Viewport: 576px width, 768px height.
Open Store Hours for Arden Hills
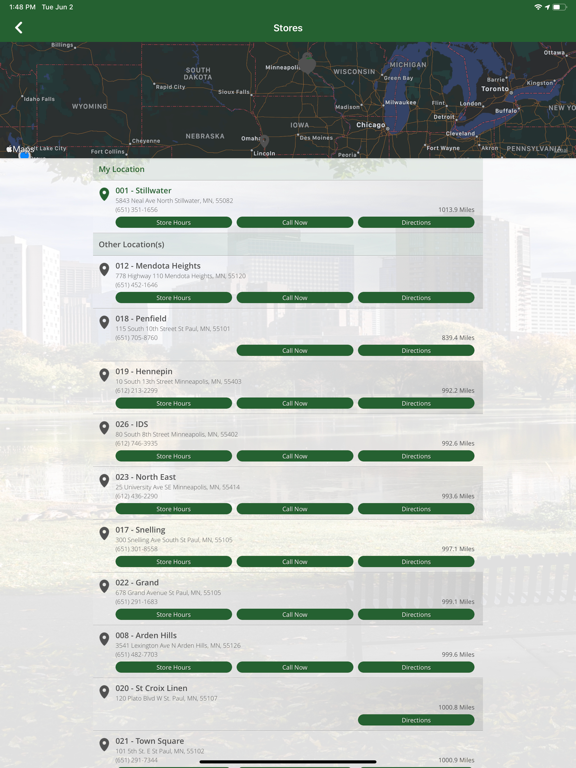click(173, 668)
